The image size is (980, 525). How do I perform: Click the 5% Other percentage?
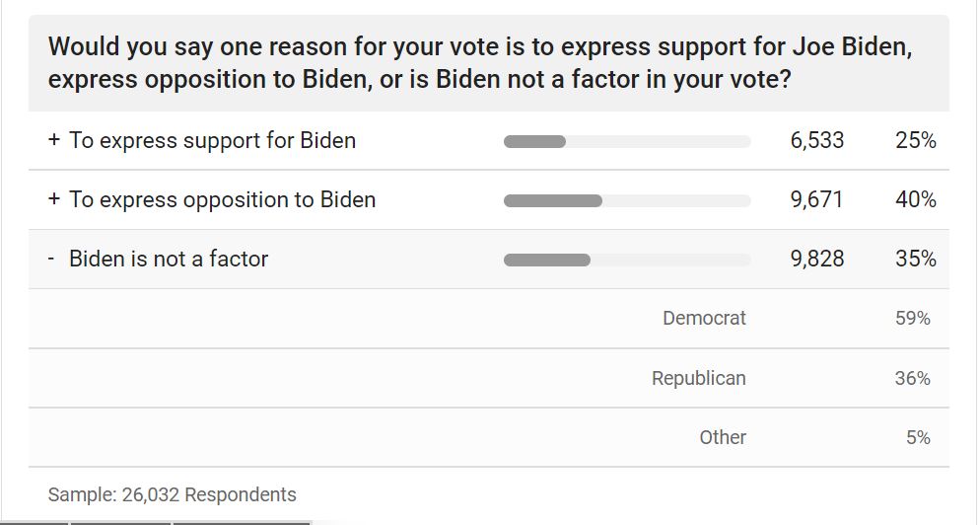[x=918, y=437]
